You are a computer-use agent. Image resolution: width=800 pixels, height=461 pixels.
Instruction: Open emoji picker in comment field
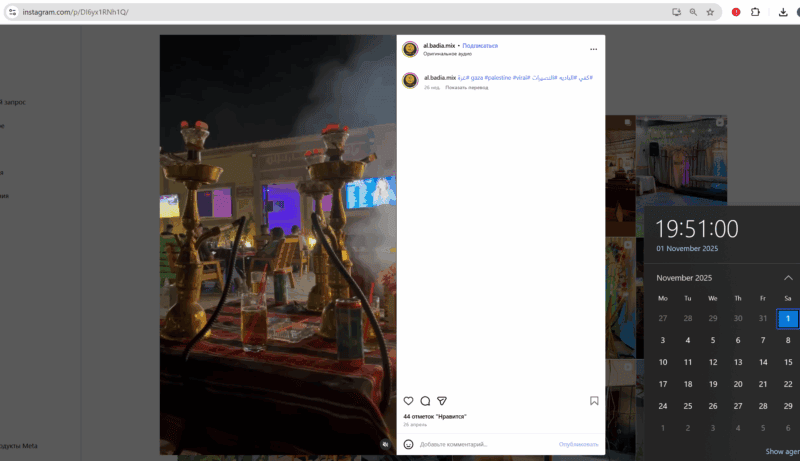click(409, 444)
